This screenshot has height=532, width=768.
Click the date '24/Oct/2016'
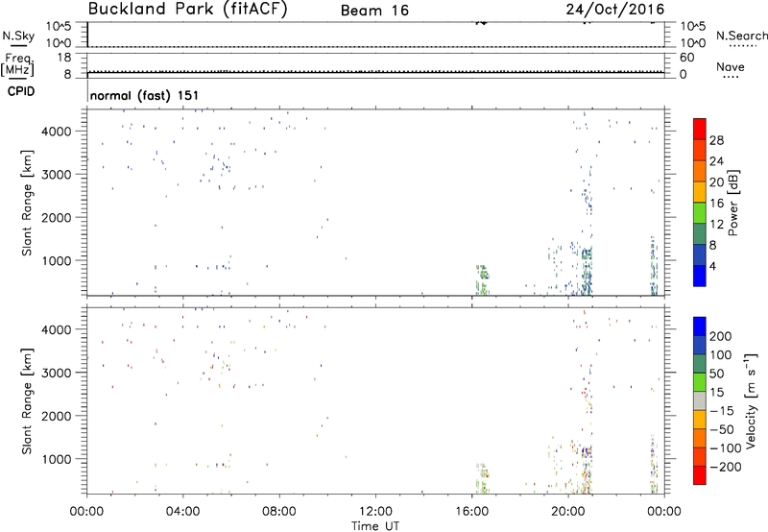615,10
